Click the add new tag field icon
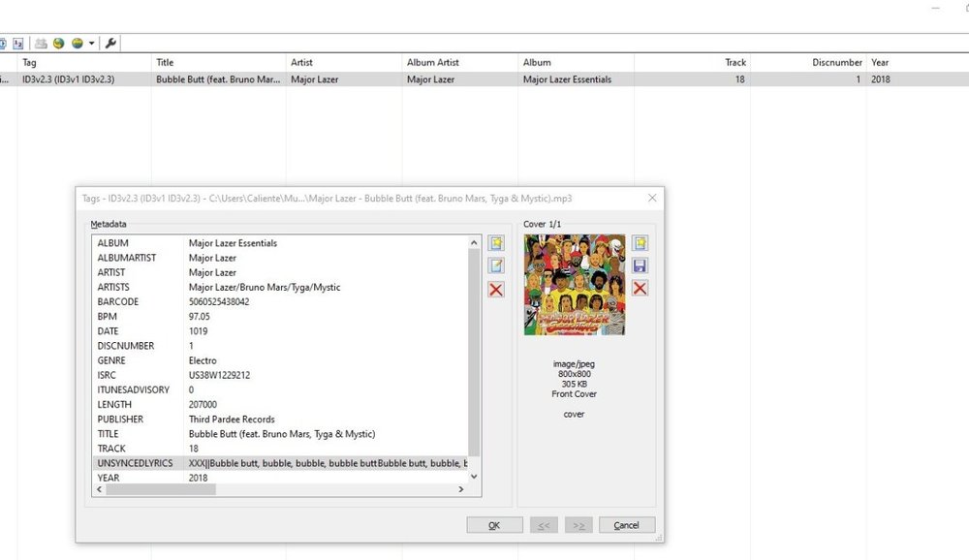The width and height of the screenshot is (969, 560). point(496,242)
